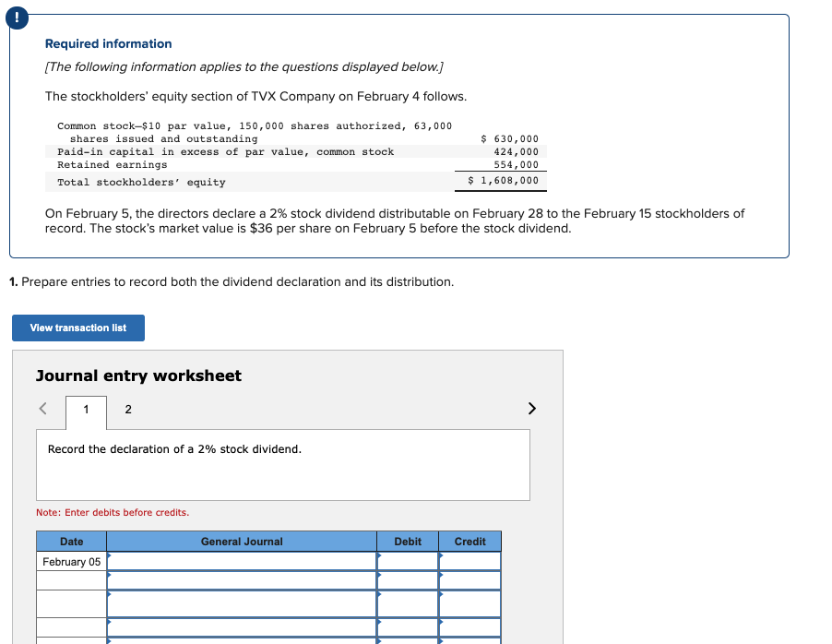Click Debit cell in February 05 row
Screen dimensions: 832x644
(408, 561)
